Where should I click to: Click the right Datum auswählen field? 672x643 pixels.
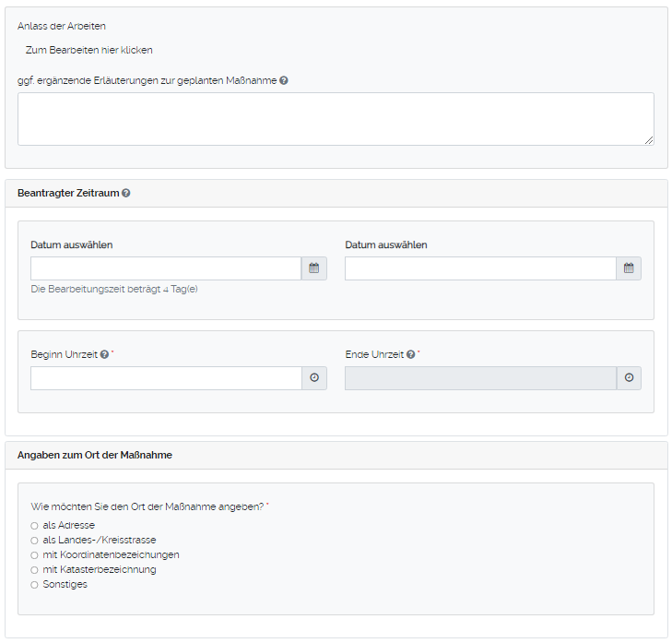[480, 268]
